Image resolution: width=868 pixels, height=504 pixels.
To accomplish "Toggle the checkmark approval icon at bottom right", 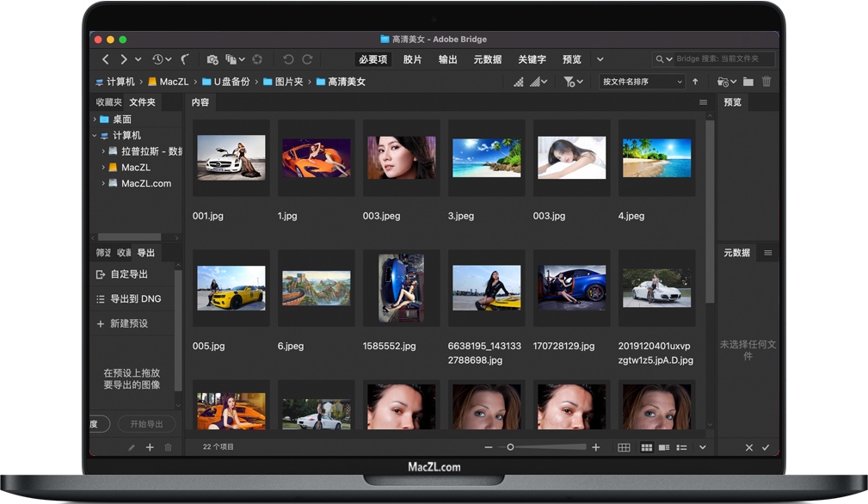I will tap(766, 447).
